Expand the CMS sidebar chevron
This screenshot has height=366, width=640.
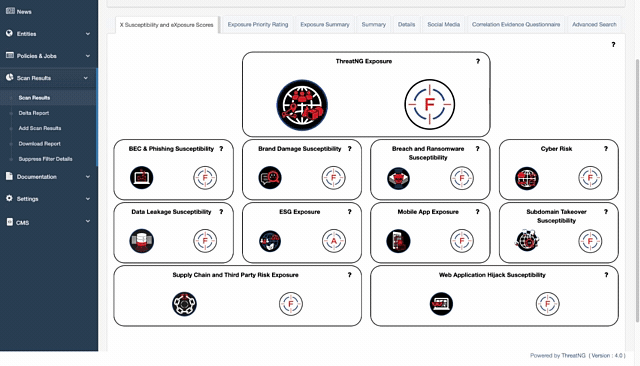88,221
